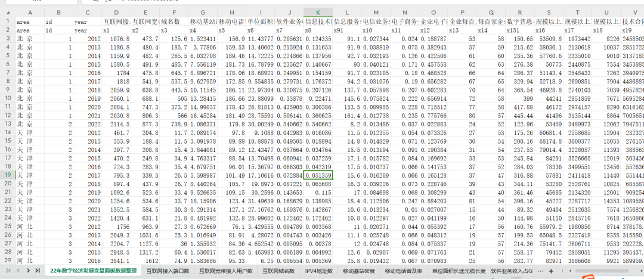Click cell with value 0.112506

(x=376, y=201)
